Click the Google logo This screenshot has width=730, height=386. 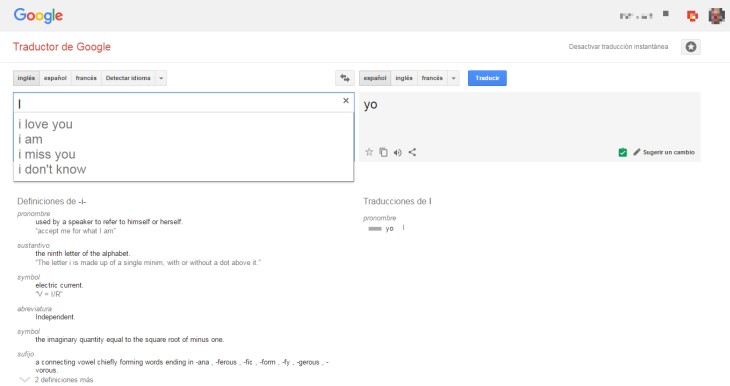(x=38, y=15)
